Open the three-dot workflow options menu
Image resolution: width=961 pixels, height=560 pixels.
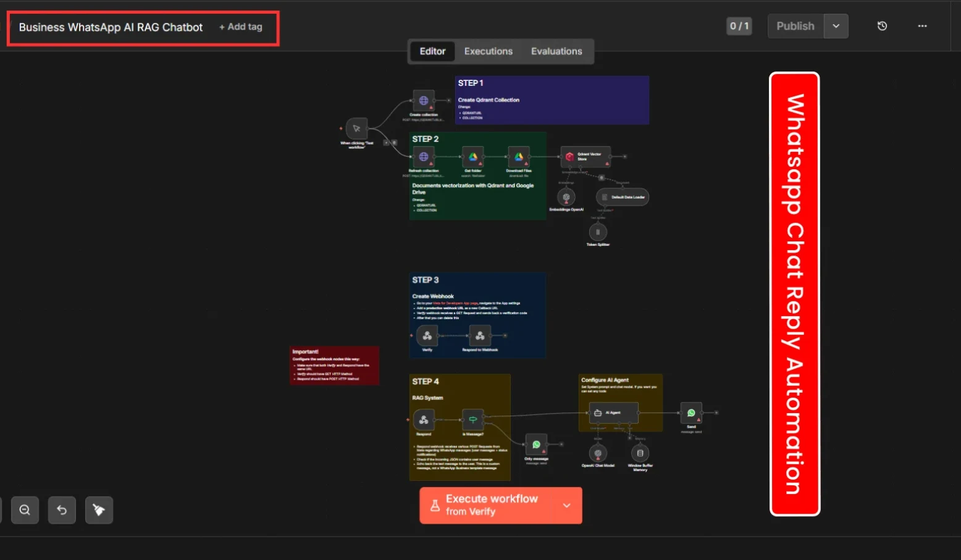point(922,26)
